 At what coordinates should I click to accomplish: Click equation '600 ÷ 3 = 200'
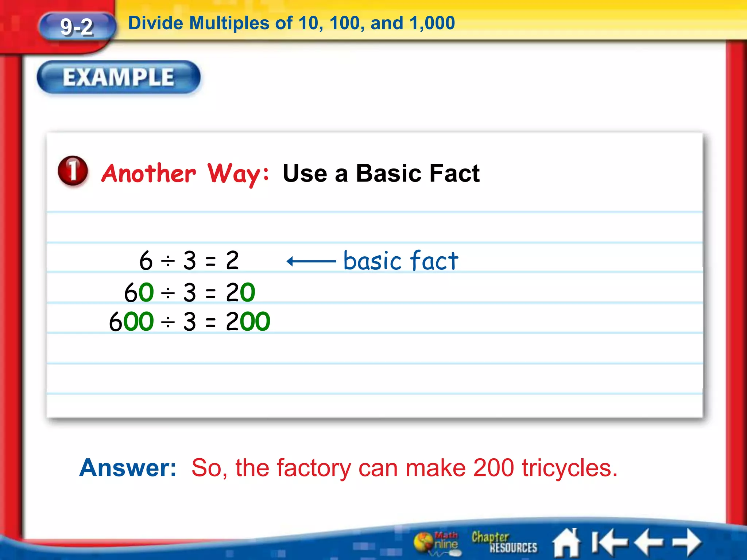tap(190, 321)
